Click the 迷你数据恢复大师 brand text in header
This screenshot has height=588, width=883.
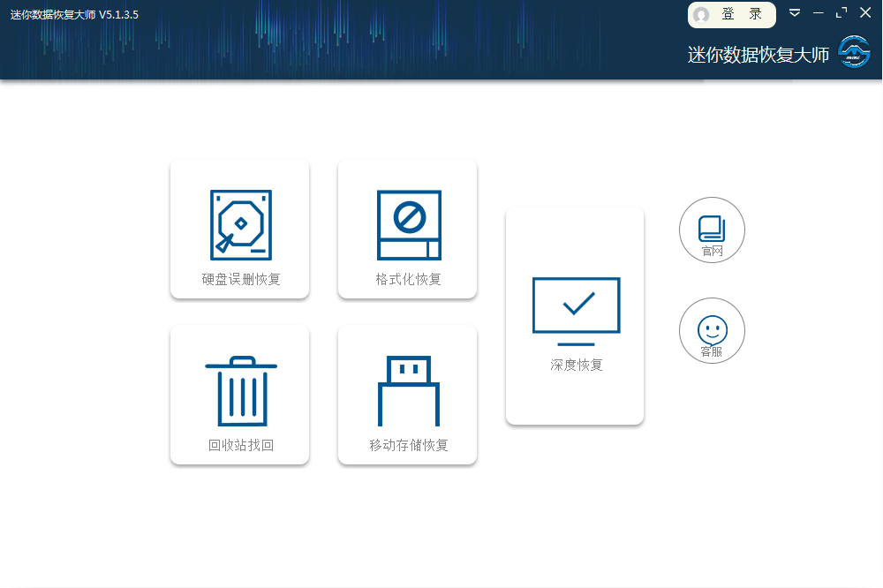coord(758,55)
